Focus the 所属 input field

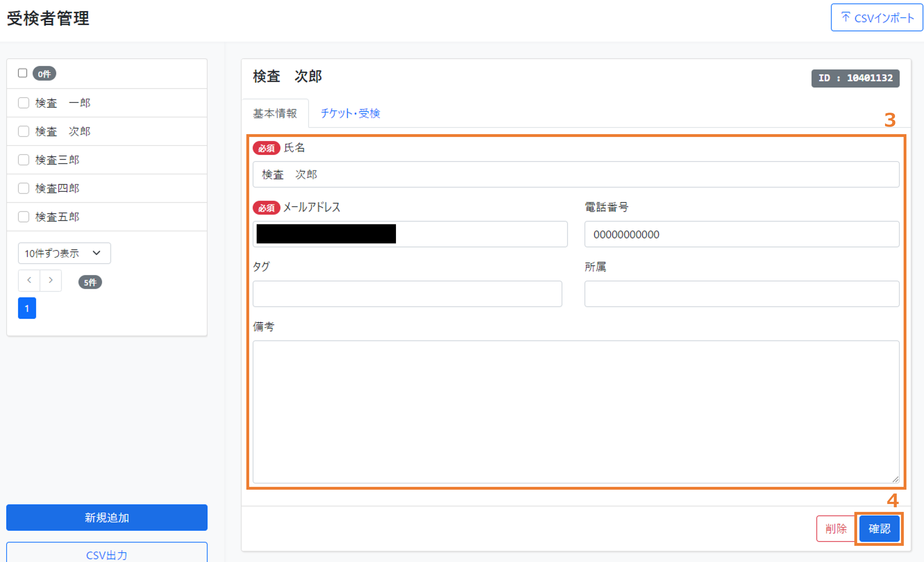(742, 294)
